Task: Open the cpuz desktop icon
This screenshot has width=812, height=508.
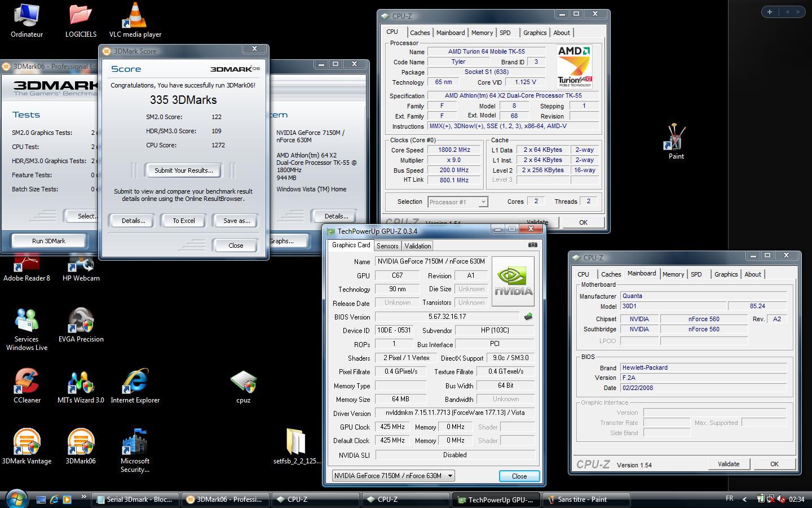Action: coord(244,386)
